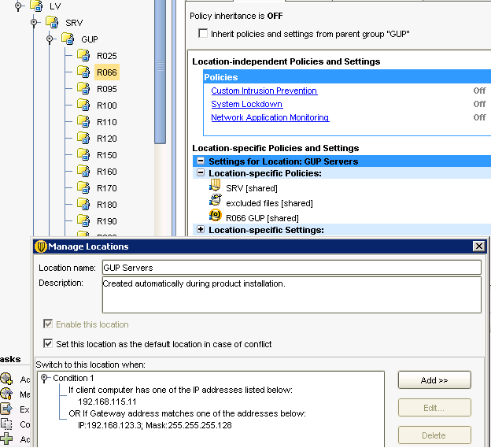Image resolution: width=491 pixels, height=448 pixels.
Task: Select the excluded files [shared] policy row
Action: 269,203
